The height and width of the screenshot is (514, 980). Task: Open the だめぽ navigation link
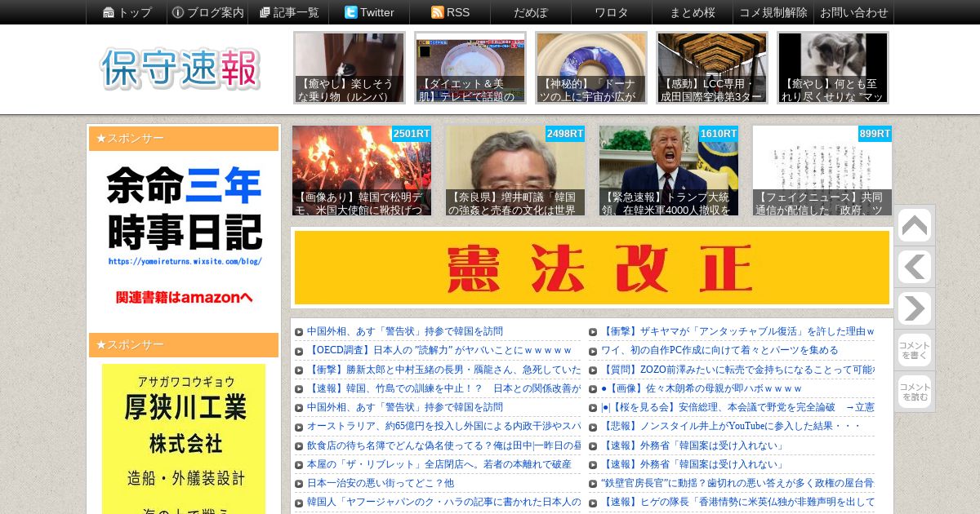coord(531,12)
